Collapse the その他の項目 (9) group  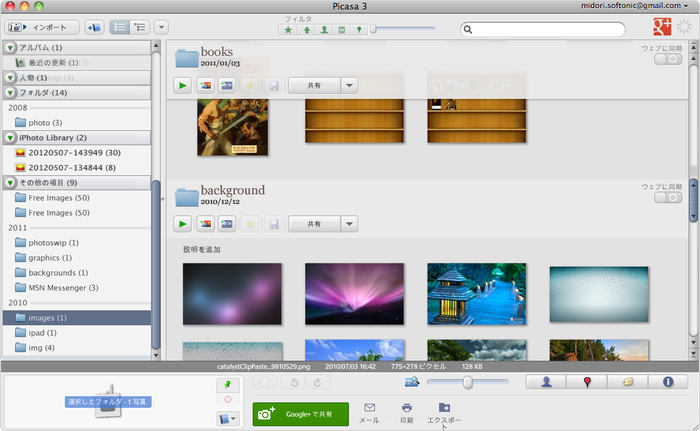pyautogui.click(x=10, y=183)
